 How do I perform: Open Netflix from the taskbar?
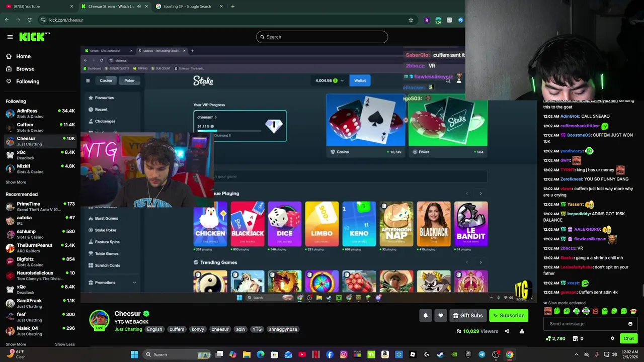click(x=316, y=354)
